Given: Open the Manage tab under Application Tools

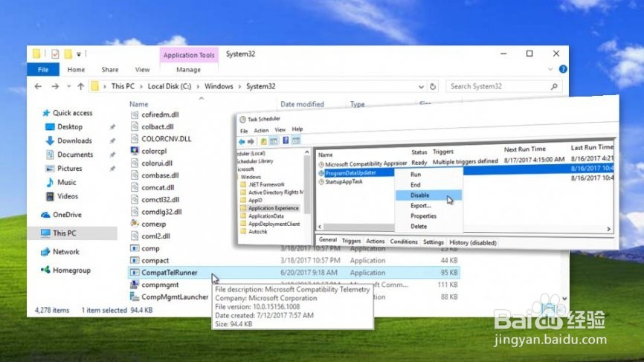Looking at the screenshot, I should (189, 70).
